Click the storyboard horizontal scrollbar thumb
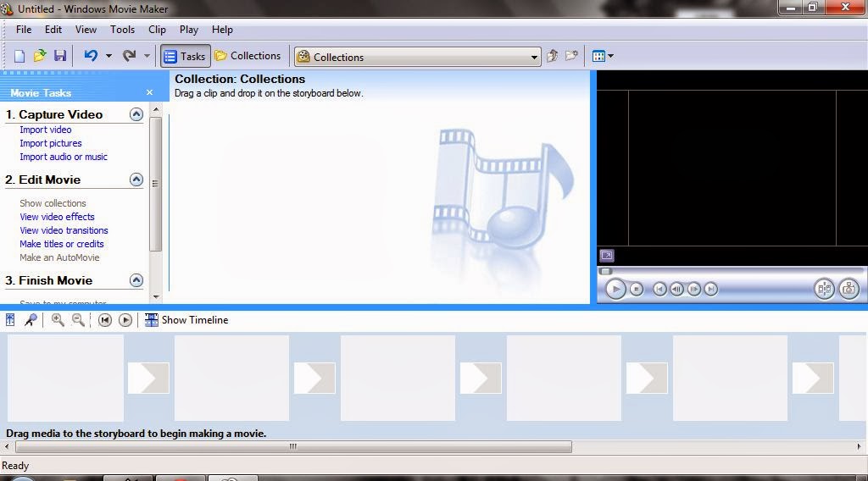This screenshot has width=868, height=481. [293, 447]
